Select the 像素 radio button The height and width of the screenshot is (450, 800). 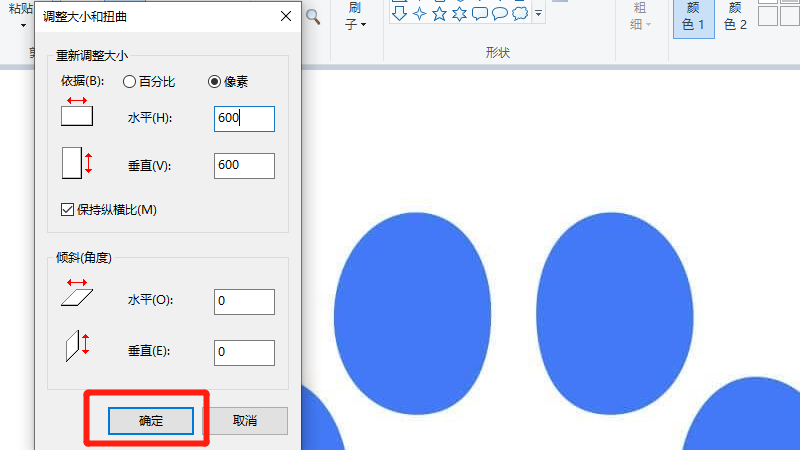click(x=214, y=82)
